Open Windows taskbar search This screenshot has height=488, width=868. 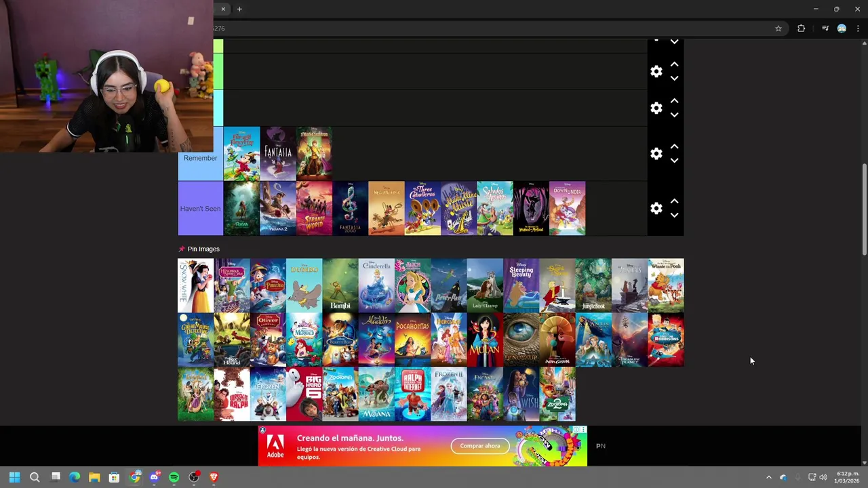[x=35, y=477]
